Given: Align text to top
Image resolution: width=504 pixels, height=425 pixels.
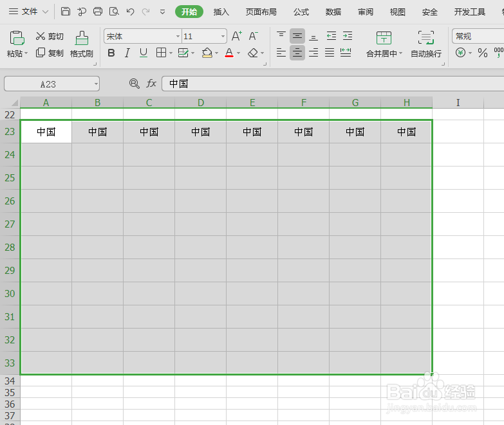Looking at the screenshot, I should [281, 36].
